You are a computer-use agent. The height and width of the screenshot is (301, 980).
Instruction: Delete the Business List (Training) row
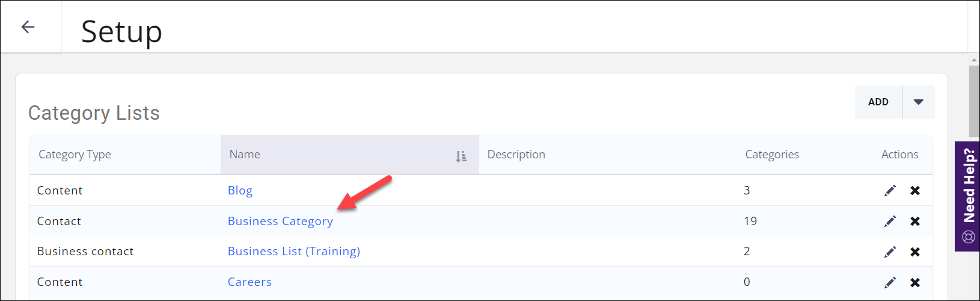coord(915,252)
